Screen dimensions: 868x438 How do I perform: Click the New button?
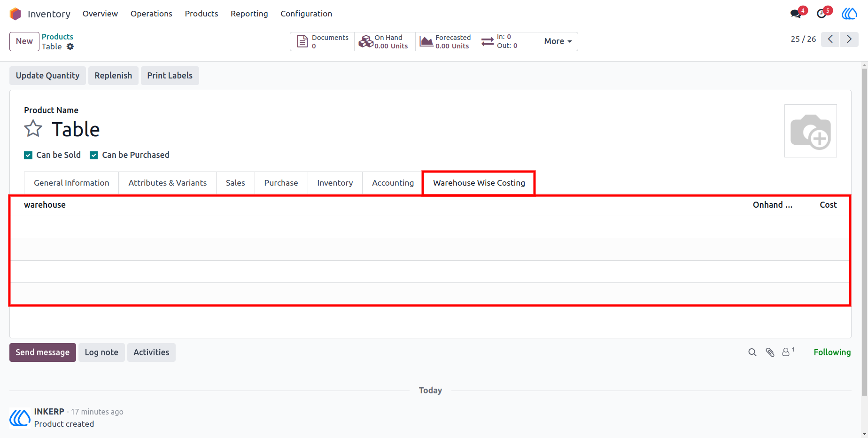(x=24, y=41)
